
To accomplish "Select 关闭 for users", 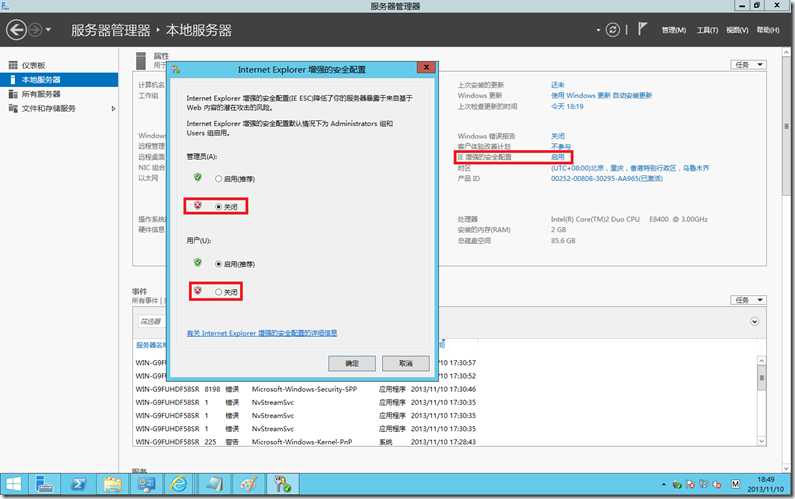I will (x=227, y=292).
